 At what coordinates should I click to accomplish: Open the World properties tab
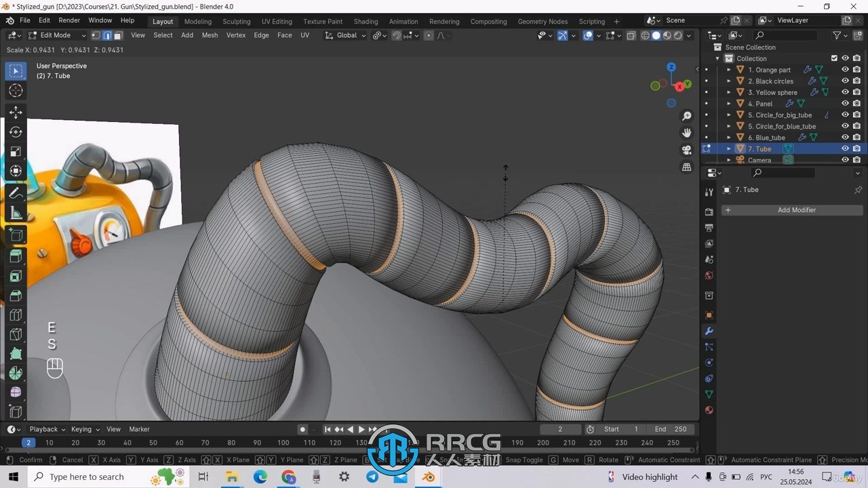(x=709, y=276)
